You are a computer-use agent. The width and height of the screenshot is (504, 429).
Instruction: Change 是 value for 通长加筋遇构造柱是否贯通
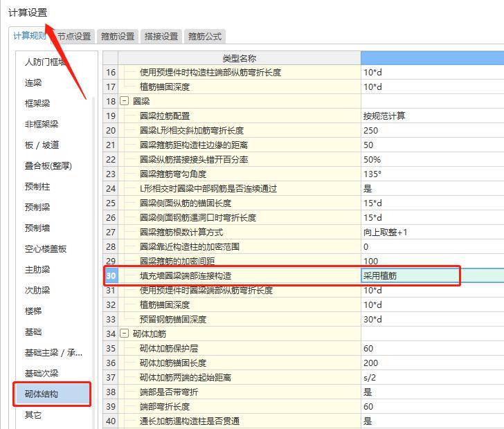432,421
